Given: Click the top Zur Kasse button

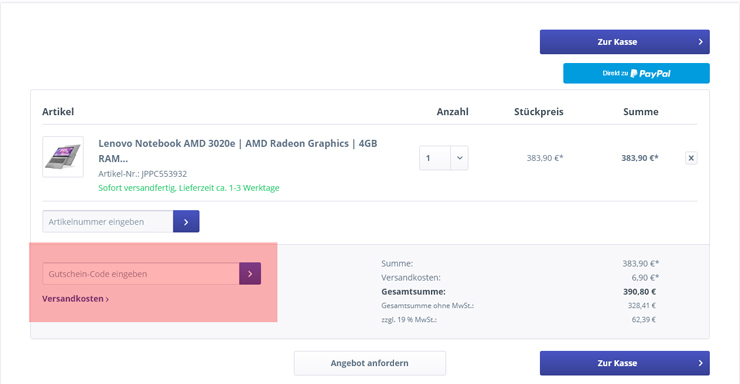Looking at the screenshot, I should tap(624, 42).
